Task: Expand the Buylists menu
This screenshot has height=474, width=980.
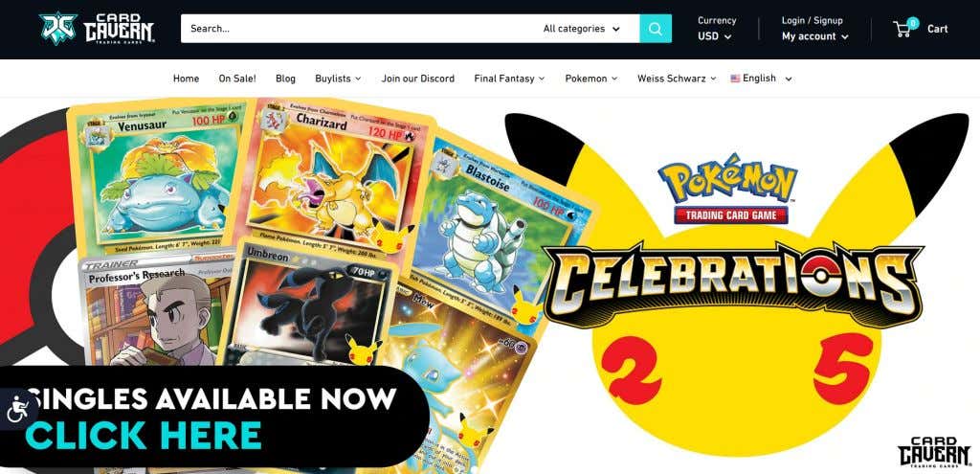Action: (x=338, y=79)
